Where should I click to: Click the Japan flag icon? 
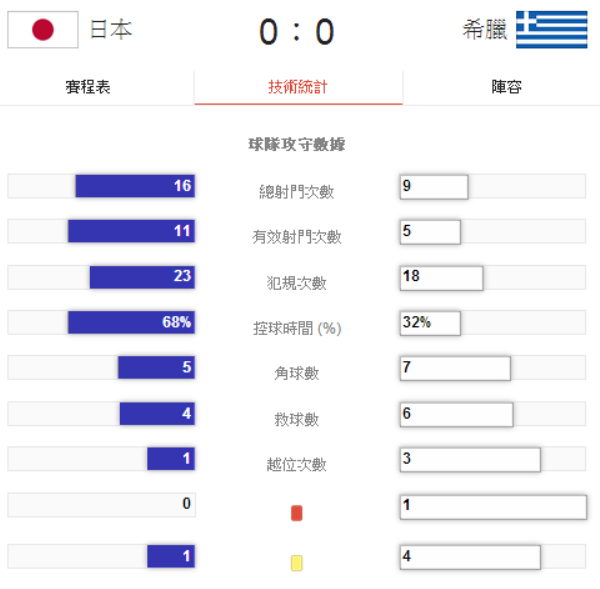43,30
